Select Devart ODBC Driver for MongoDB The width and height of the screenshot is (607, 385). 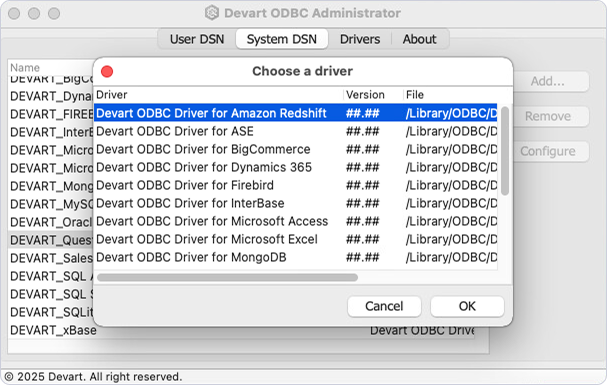pyautogui.click(x=296, y=257)
